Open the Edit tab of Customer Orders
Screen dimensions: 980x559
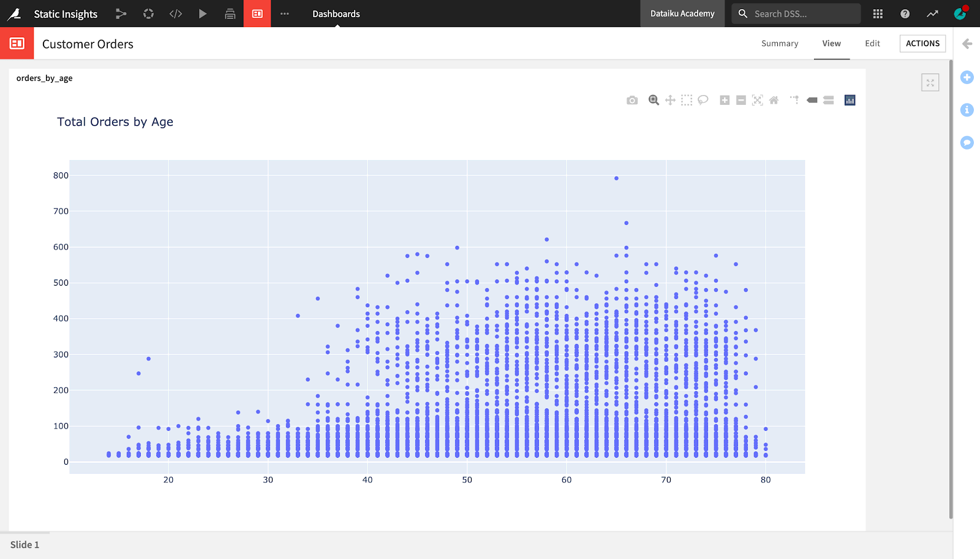click(872, 44)
